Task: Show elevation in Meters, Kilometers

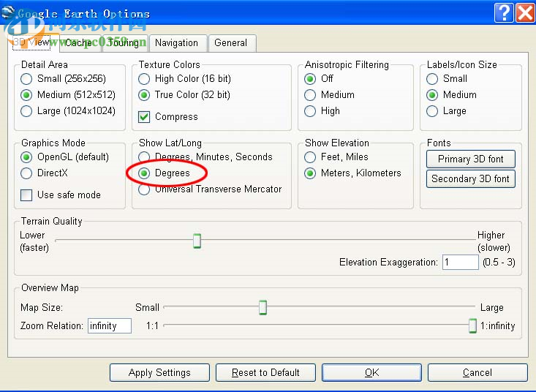Action: (352, 173)
